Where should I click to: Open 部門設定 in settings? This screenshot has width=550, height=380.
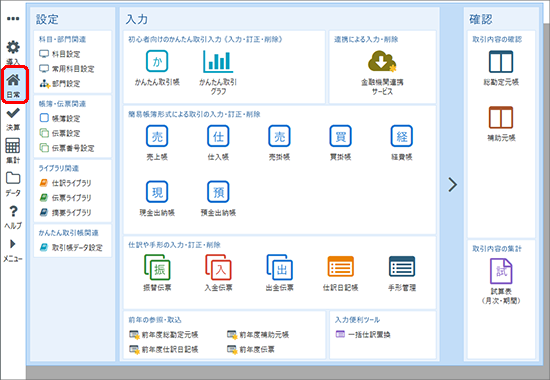pyautogui.click(x=60, y=84)
